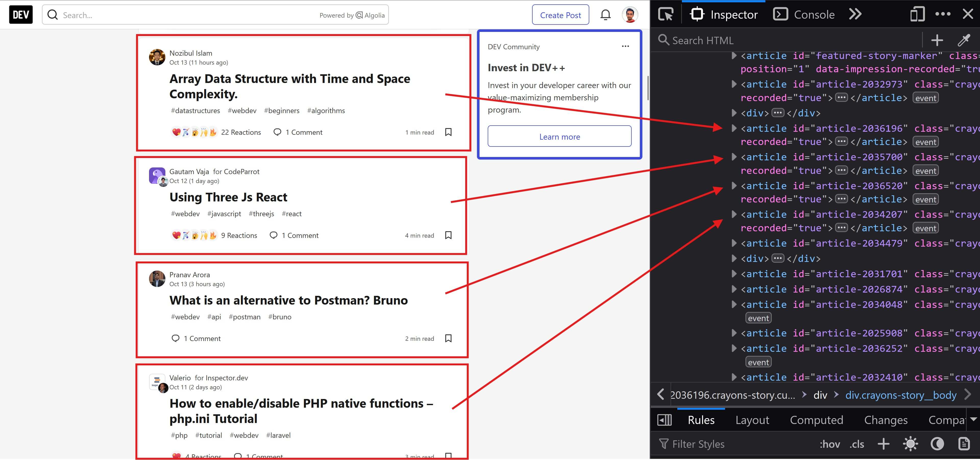Toggle responsive design mode icon
The image size is (980, 460).
tap(917, 15)
